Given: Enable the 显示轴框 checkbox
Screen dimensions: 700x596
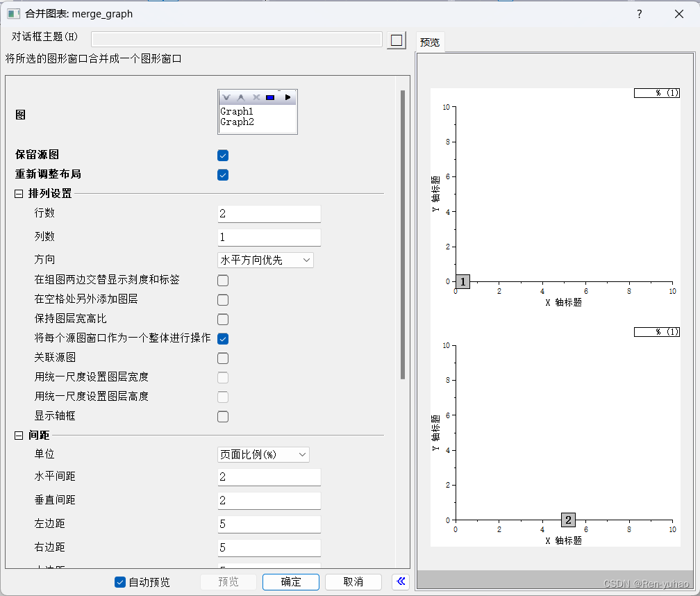Looking at the screenshot, I should (x=222, y=416).
